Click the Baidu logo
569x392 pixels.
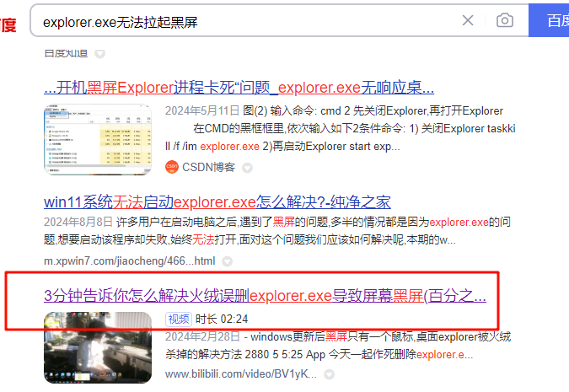8,25
